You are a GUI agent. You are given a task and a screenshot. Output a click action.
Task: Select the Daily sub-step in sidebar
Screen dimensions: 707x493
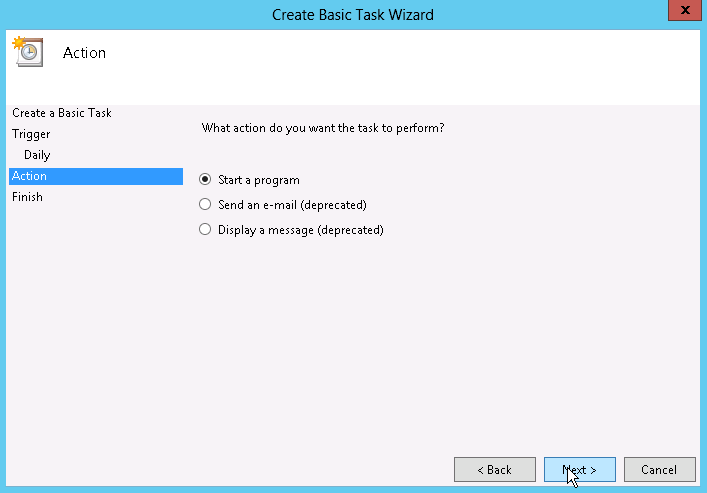tap(37, 155)
